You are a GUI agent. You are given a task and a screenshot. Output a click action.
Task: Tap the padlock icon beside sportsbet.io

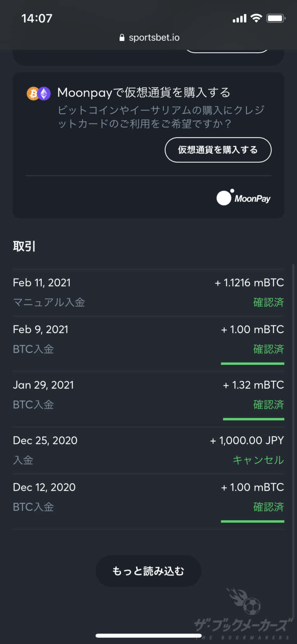tap(122, 38)
